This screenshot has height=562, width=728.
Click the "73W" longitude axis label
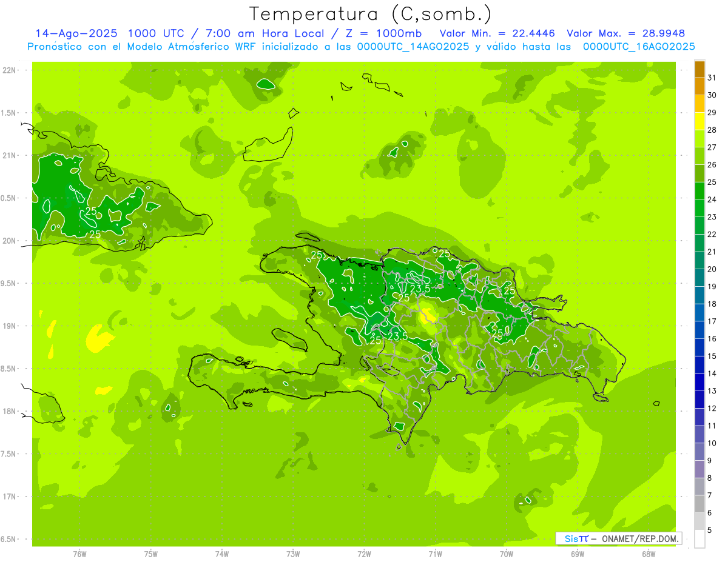point(293,554)
